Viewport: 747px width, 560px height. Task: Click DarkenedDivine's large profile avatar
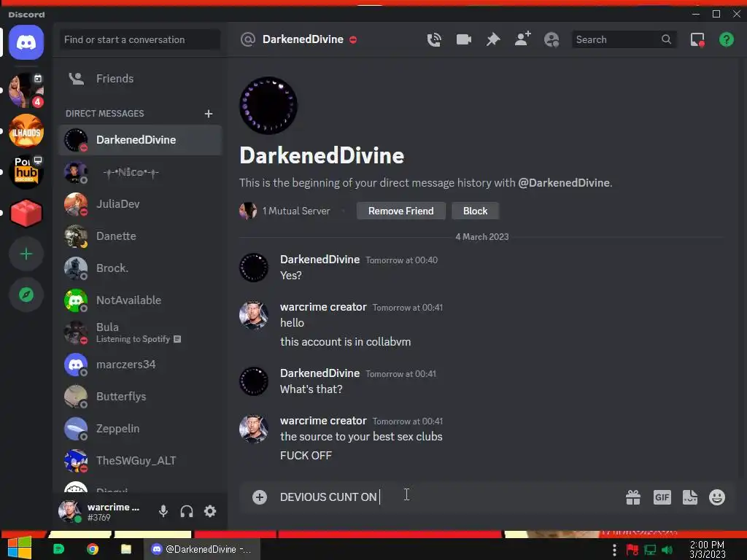[x=268, y=106]
